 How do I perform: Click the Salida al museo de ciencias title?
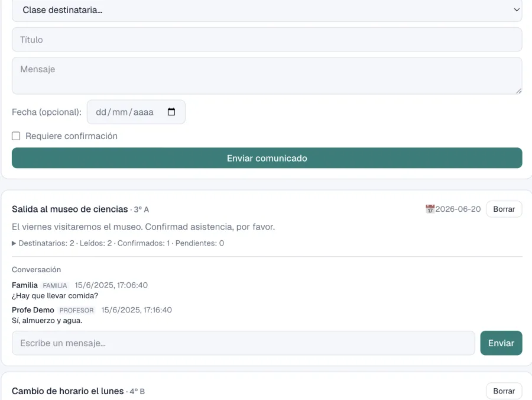[70, 209]
